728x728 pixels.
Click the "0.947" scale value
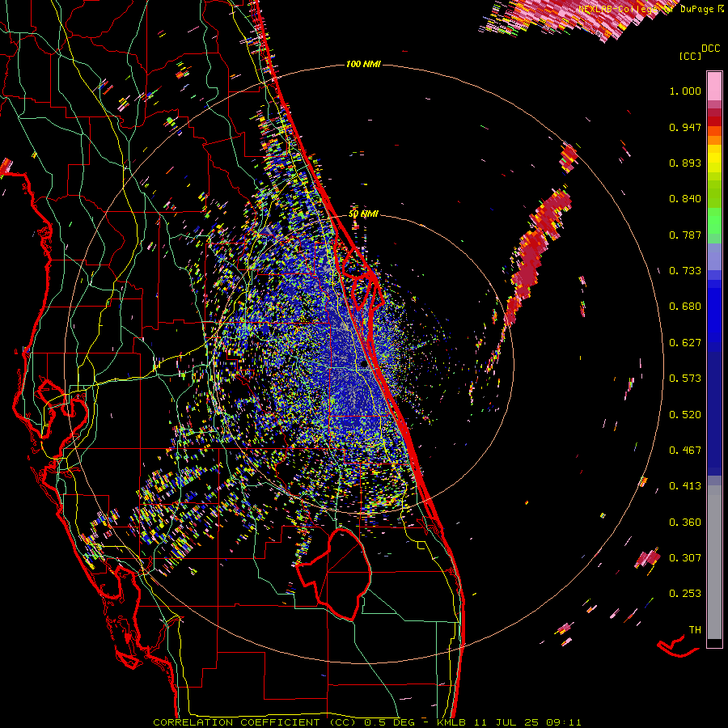click(685, 127)
